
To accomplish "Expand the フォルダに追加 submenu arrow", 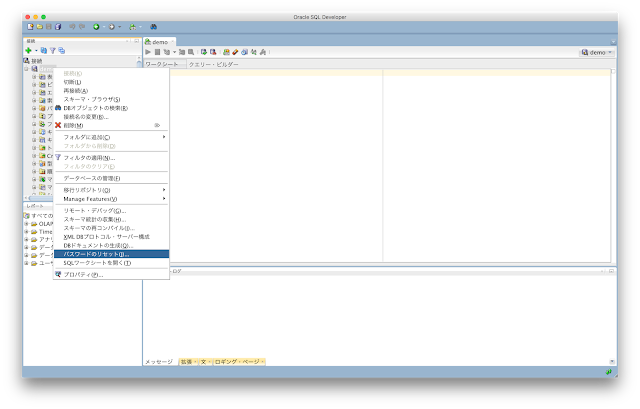I will pos(164,137).
